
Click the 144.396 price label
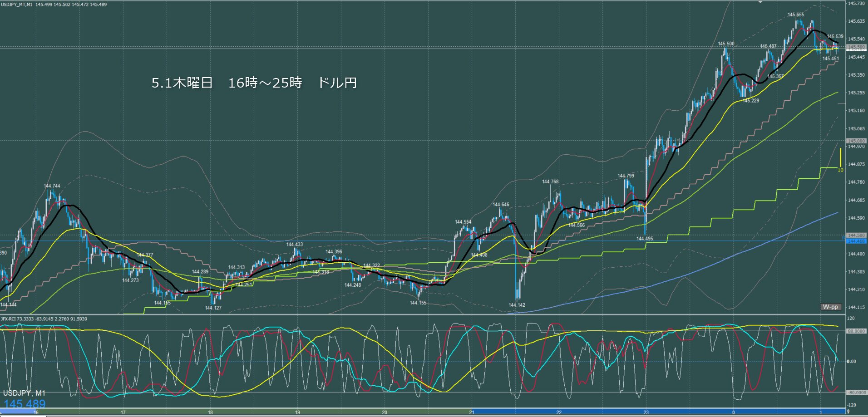coord(334,252)
